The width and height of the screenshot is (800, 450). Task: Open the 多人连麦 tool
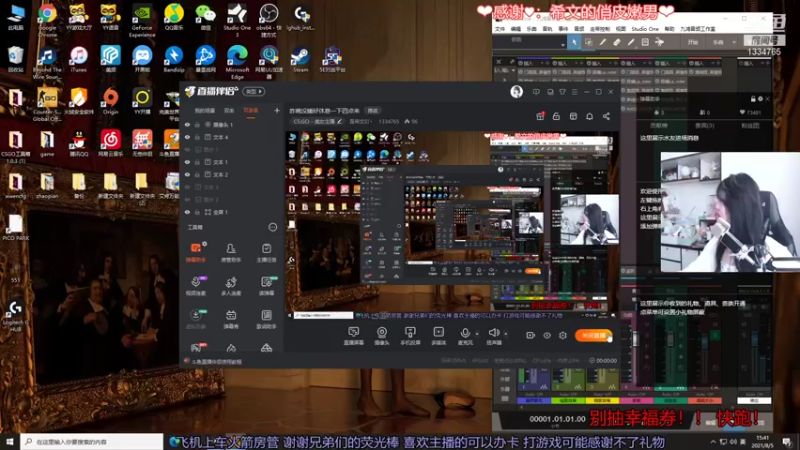click(x=231, y=286)
